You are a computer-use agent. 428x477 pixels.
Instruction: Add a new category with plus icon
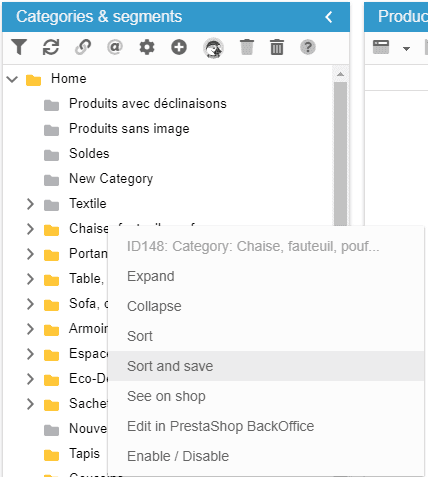179,47
